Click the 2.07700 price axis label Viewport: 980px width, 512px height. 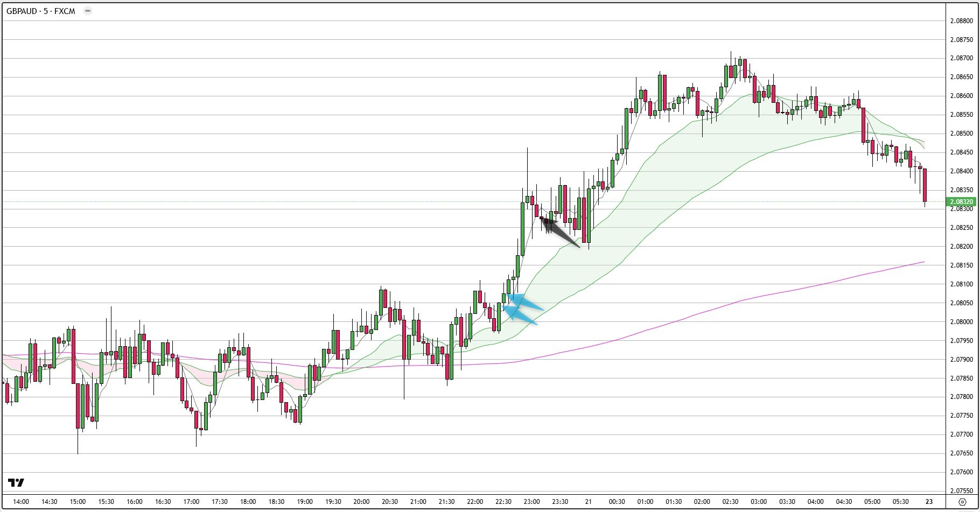pyautogui.click(x=961, y=434)
